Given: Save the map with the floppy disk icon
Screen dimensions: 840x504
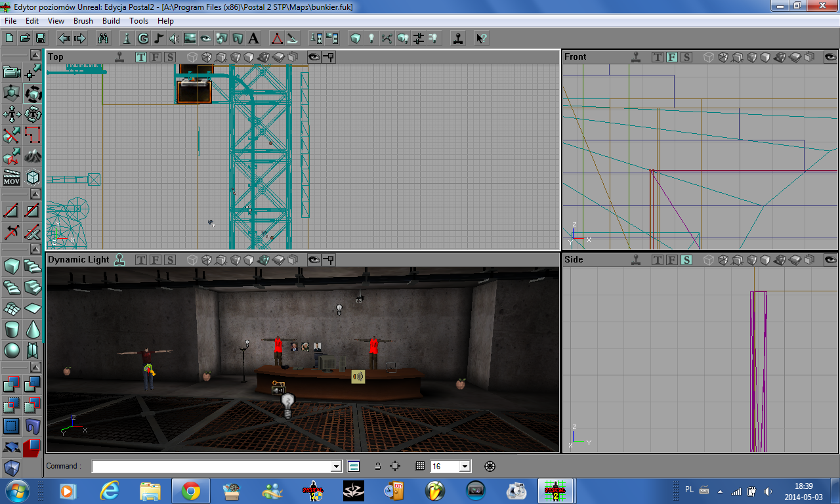Looking at the screenshot, I should 41,38.
